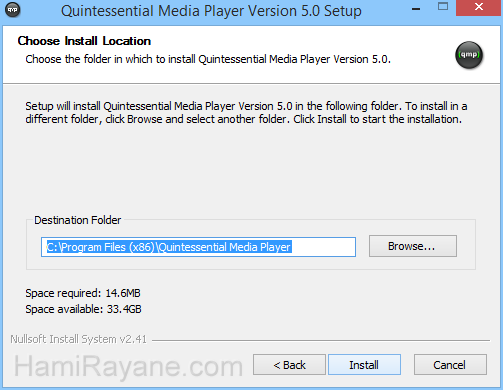Click the 'Nullsoft Install System v2.41' label

click(x=78, y=339)
